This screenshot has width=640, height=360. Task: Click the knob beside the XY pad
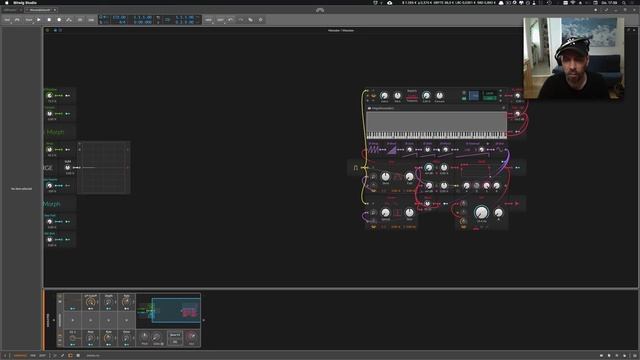coord(68,167)
